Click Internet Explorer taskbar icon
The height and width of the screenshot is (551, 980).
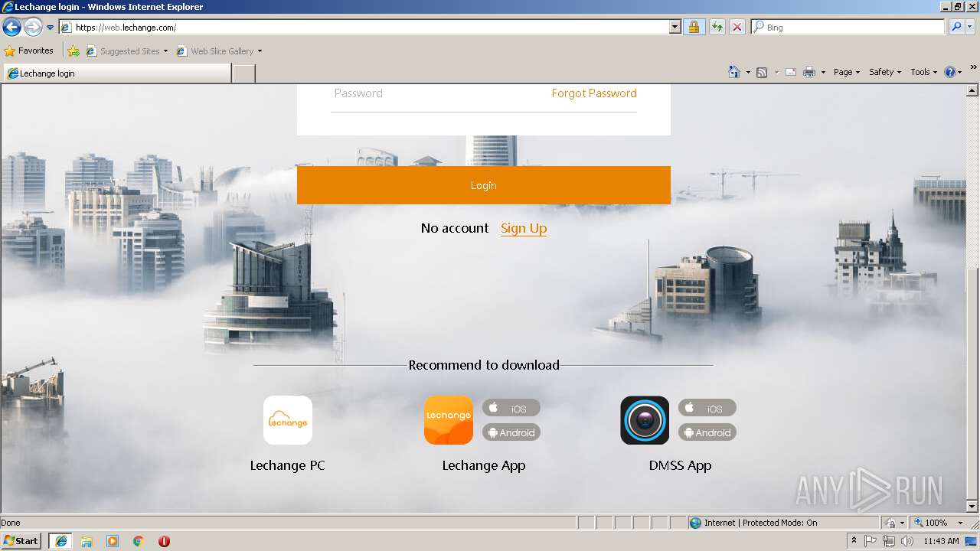tap(60, 541)
